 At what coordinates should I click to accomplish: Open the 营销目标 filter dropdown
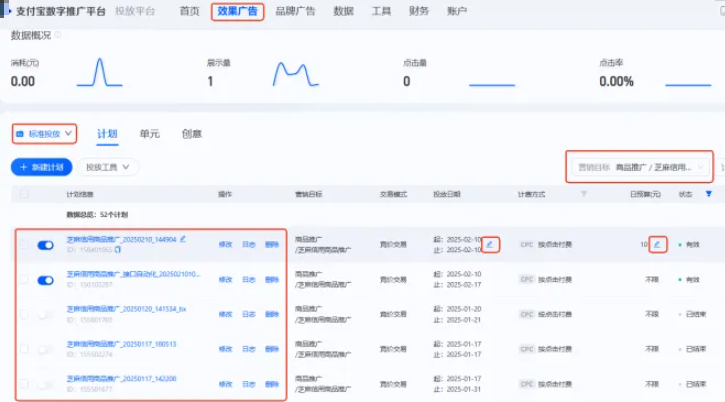tap(640, 167)
